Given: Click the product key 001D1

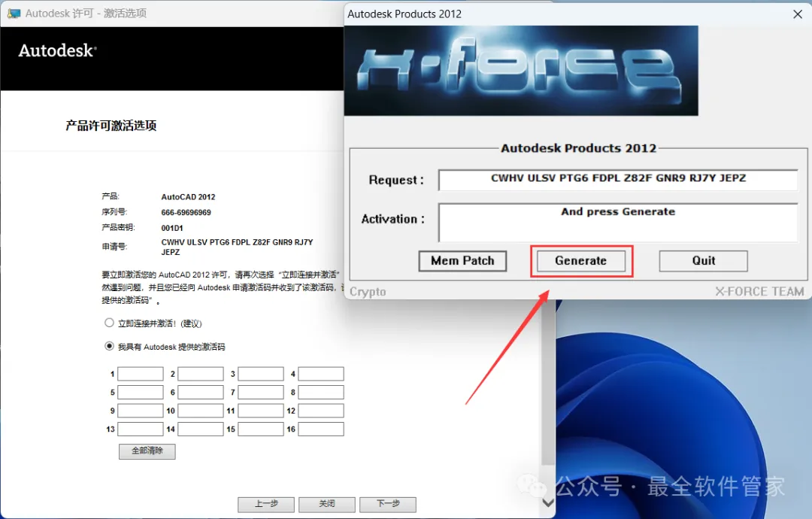Looking at the screenshot, I should [172, 228].
